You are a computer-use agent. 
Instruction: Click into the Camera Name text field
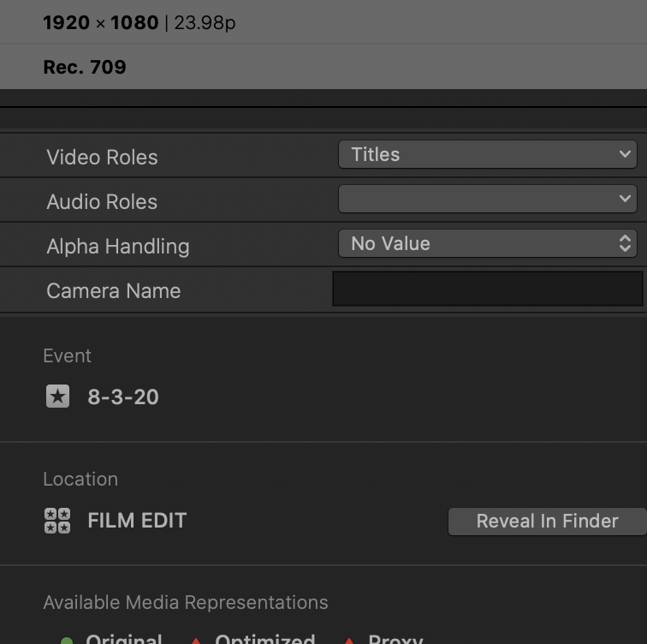(x=487, y=289)
